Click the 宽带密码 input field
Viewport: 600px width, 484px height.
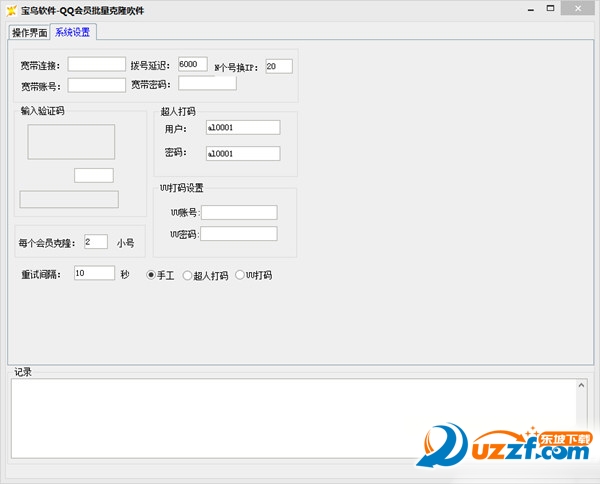click(x=207, y=83)
